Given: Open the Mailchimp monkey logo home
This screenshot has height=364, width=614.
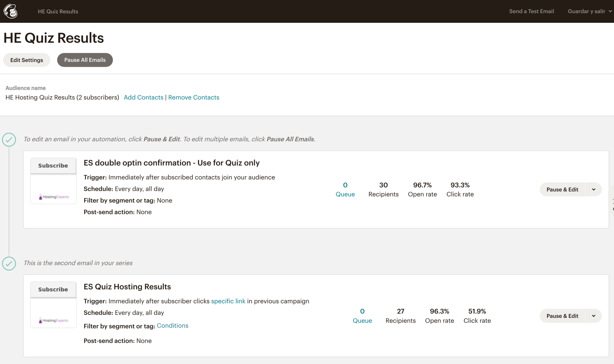Looking at the screenshot, I should point(11,11).
